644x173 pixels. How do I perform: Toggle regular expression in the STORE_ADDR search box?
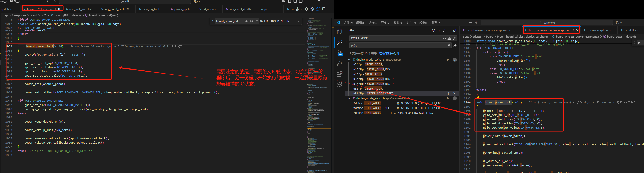tap(454, 38)
